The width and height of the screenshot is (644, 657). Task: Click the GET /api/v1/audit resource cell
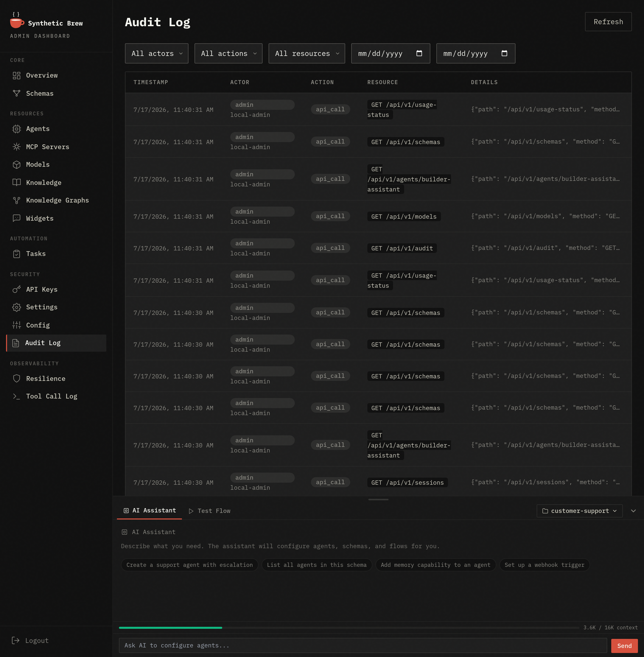pos(402,248)
